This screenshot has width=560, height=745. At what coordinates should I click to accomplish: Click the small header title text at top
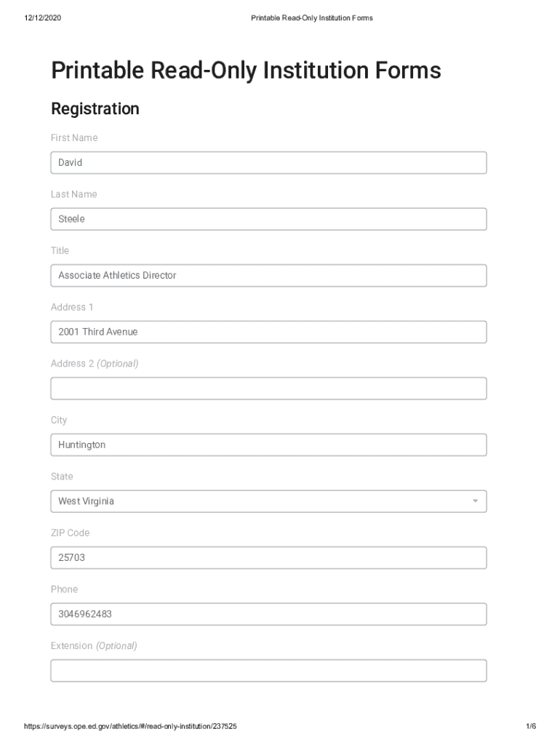[x=311, y=17]
